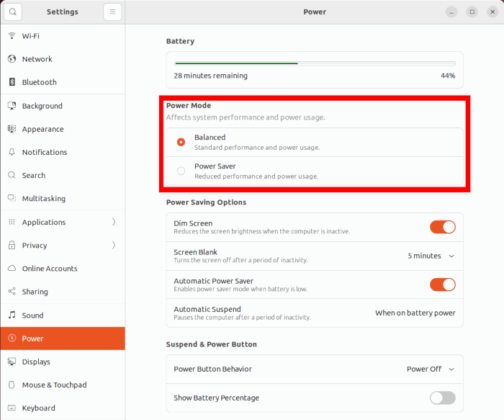Open the Screen Blank 5 minutes dropdown
Image resolution: width=504 pixels, height=420 pixels.
(431, 256)
